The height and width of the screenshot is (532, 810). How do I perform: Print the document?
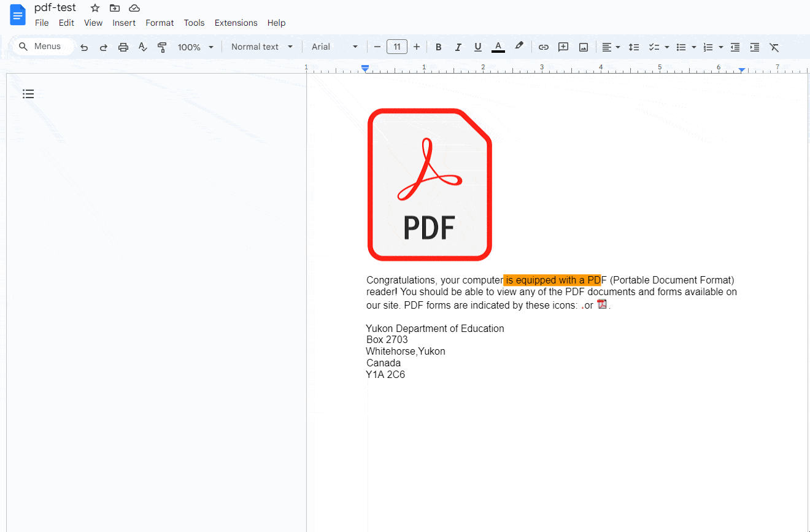pyautogui.click(x=123, y=47)
